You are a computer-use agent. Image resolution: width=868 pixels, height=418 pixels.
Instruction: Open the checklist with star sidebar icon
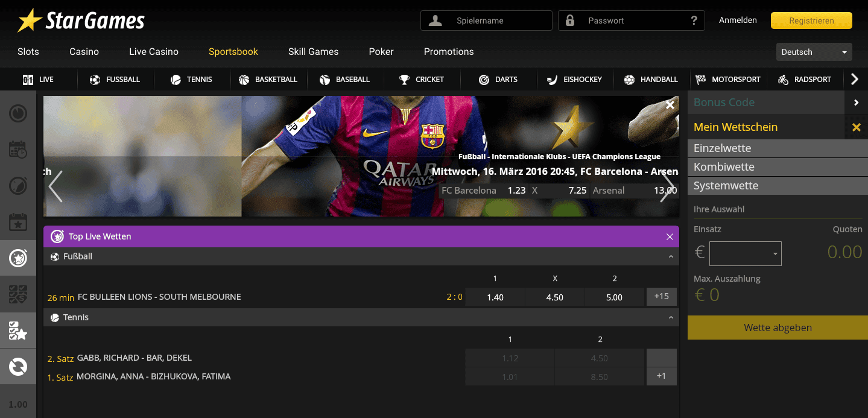click(x=18, y=331)
